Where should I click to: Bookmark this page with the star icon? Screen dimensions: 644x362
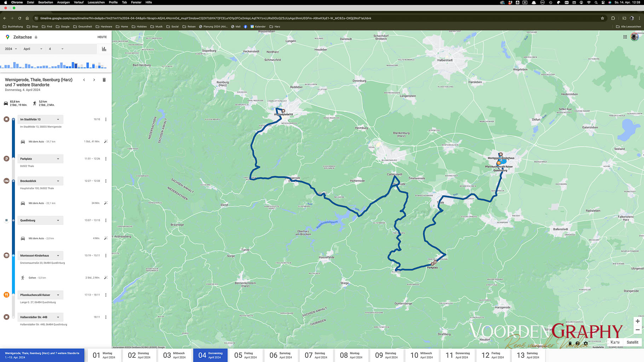(603, 18)
